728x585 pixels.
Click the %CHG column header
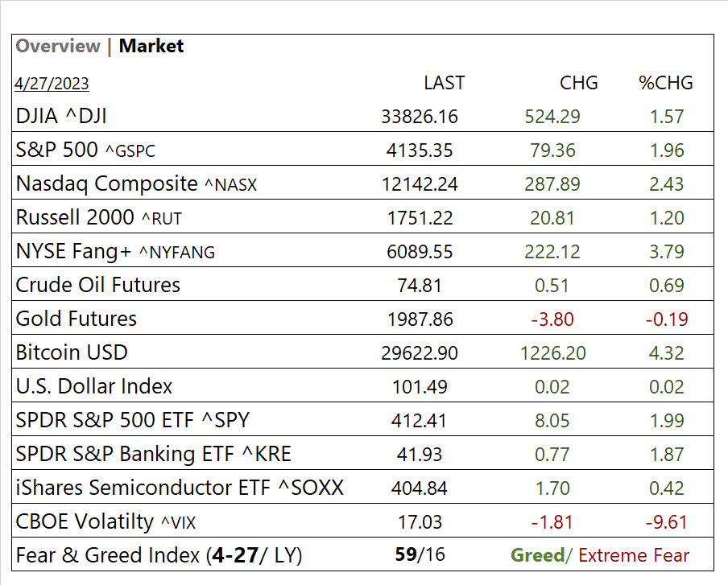pos(666,83)
